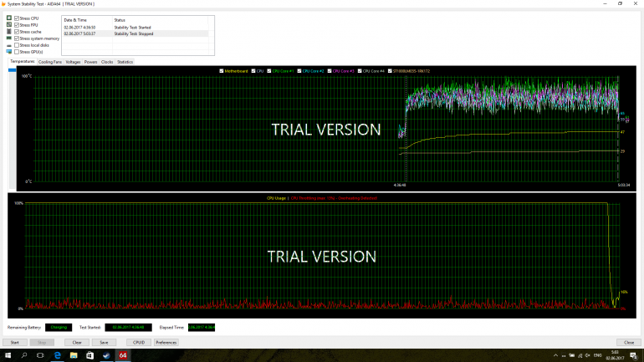Open File Explorer from the taskbar

point(74,355)
